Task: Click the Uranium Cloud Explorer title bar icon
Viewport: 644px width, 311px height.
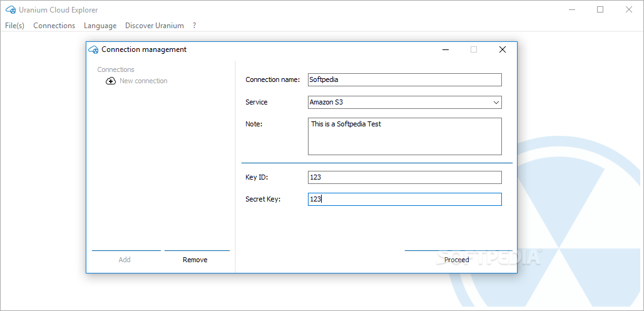Action: [11, 10]
